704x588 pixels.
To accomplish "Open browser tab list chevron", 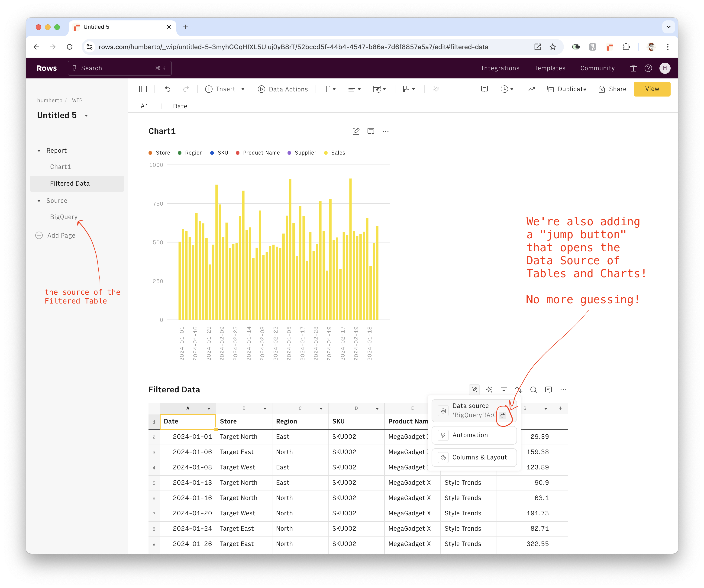I will click(668, 27).
